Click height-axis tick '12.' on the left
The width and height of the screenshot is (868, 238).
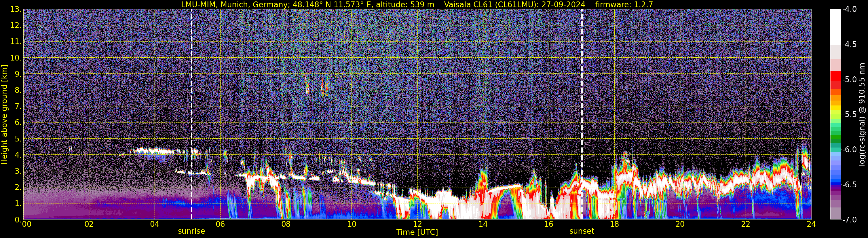coord(16,25)
